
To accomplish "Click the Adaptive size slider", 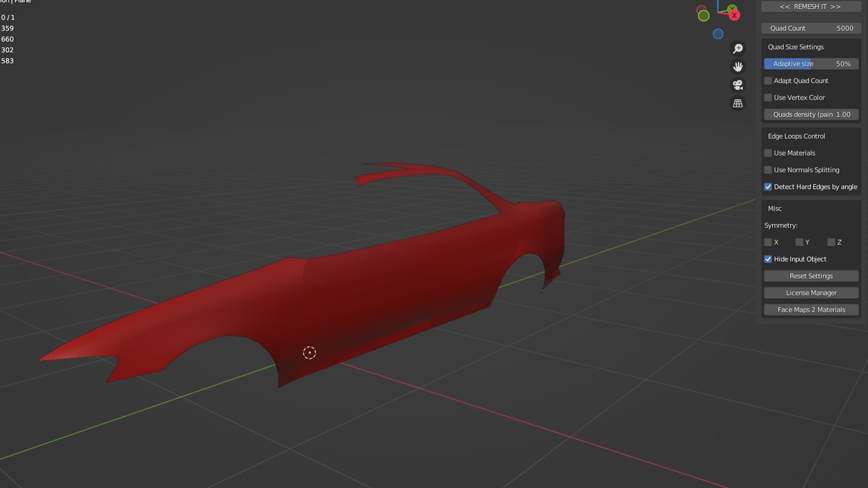I will [x=811, y=64].
